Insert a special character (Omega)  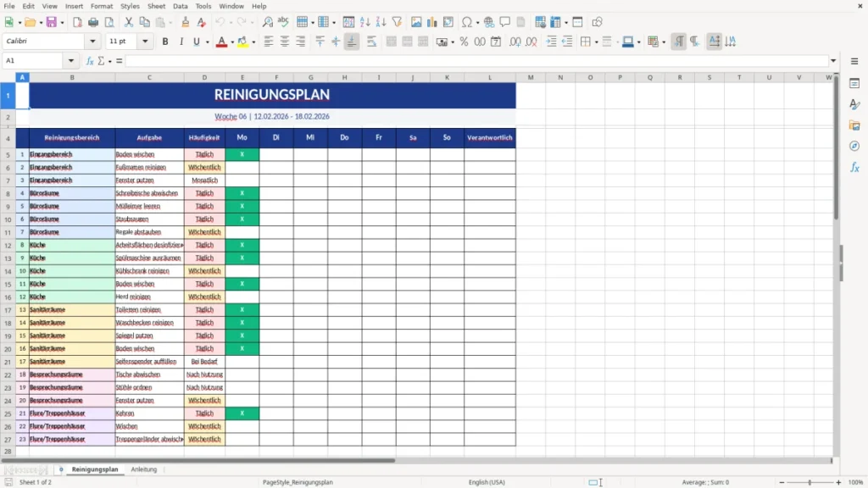(467, 22)
